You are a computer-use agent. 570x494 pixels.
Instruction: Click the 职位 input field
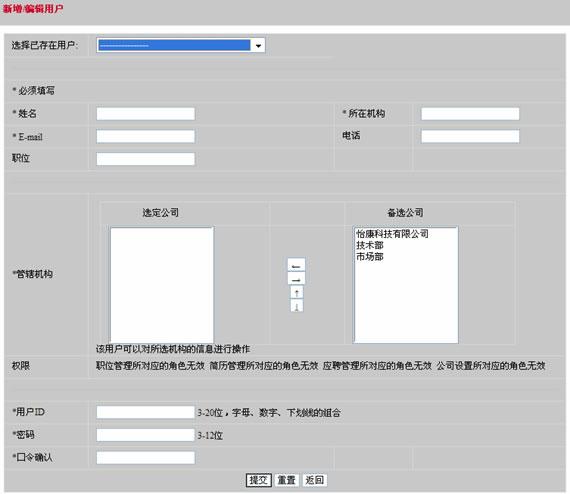tap(145, 159)
